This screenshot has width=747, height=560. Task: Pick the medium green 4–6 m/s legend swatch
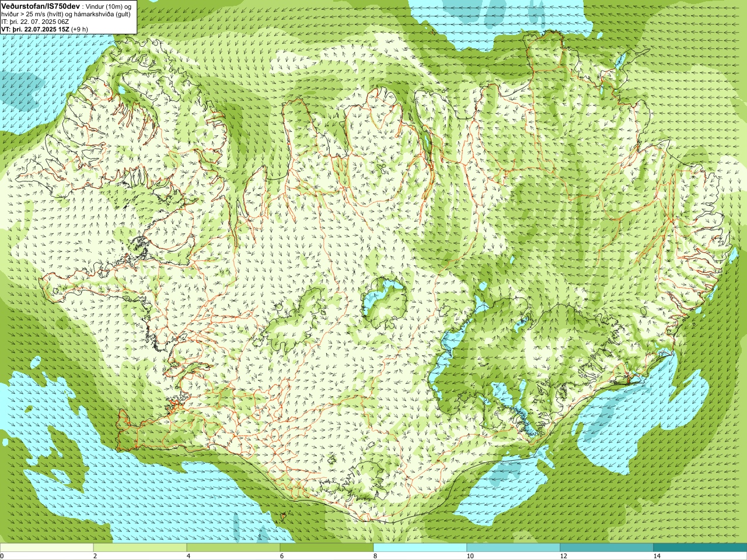coord(233,548)
